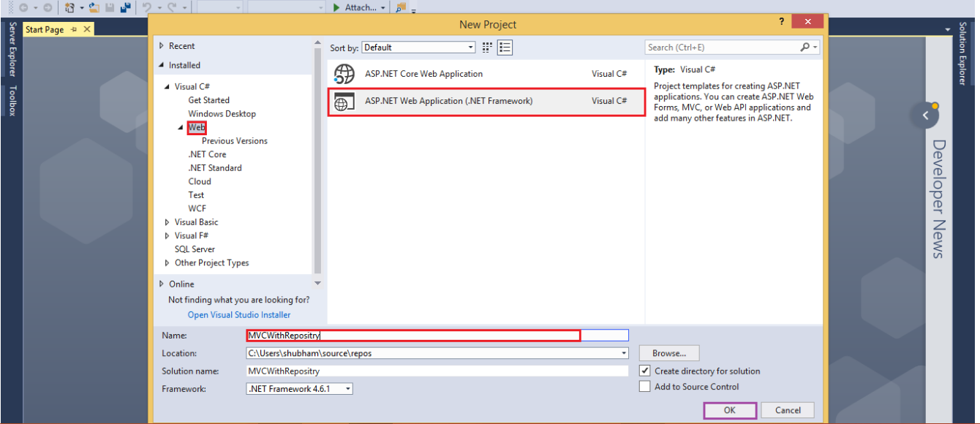The width and height of the screenshot is (980, 424).
Task: Open the Framework version dropdown
Action: pos(300,389)
